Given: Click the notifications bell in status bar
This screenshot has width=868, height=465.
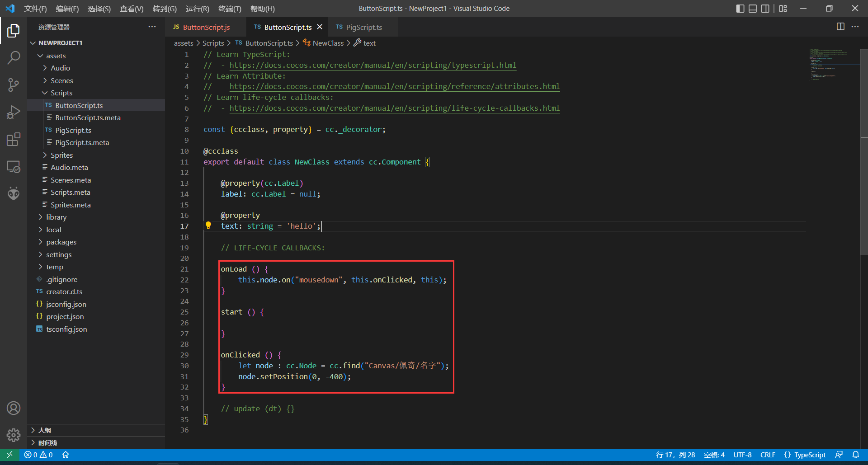Looking at the screenshot, I should (855, 455).
